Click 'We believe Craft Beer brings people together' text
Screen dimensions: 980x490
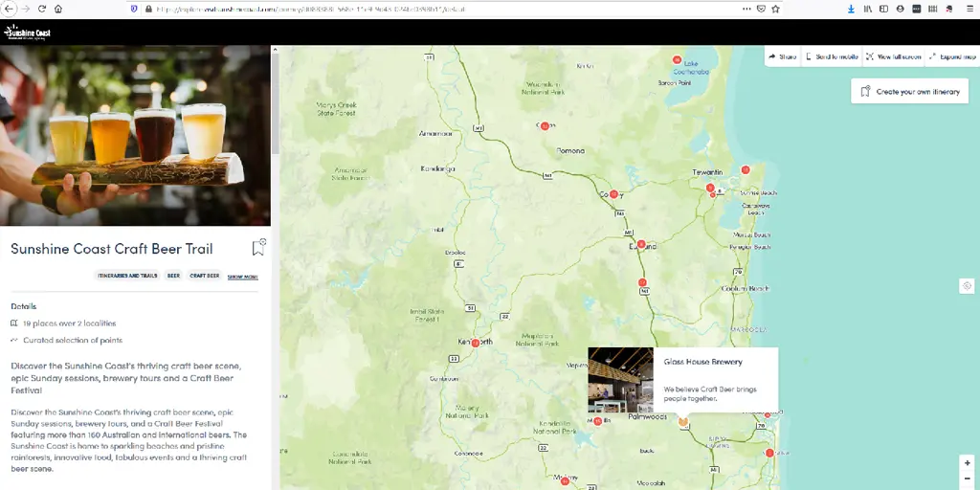point(710,393)
